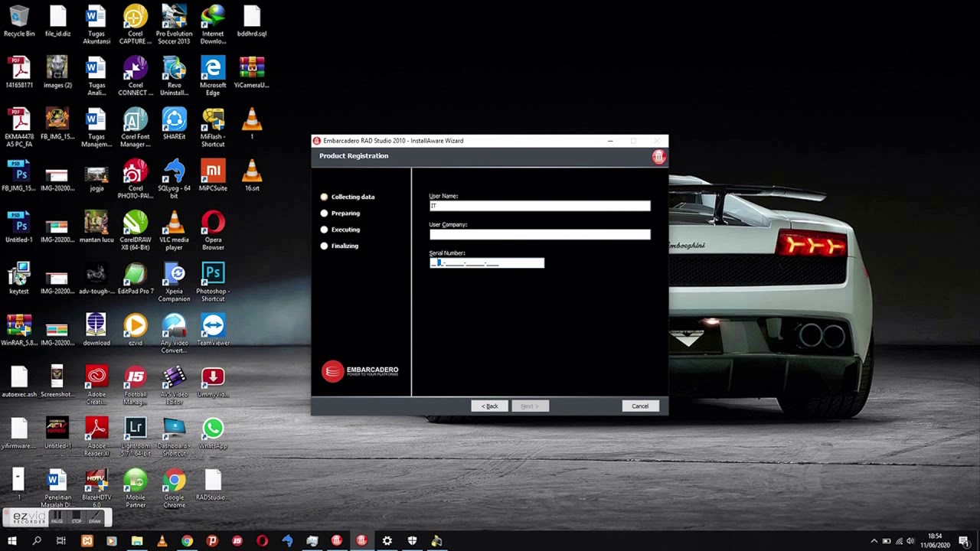Image resolution: width=980 pixels, height=551 pixels.
Task: Open EditPad Pro 7 desktop shortcut
Action: 136,279
